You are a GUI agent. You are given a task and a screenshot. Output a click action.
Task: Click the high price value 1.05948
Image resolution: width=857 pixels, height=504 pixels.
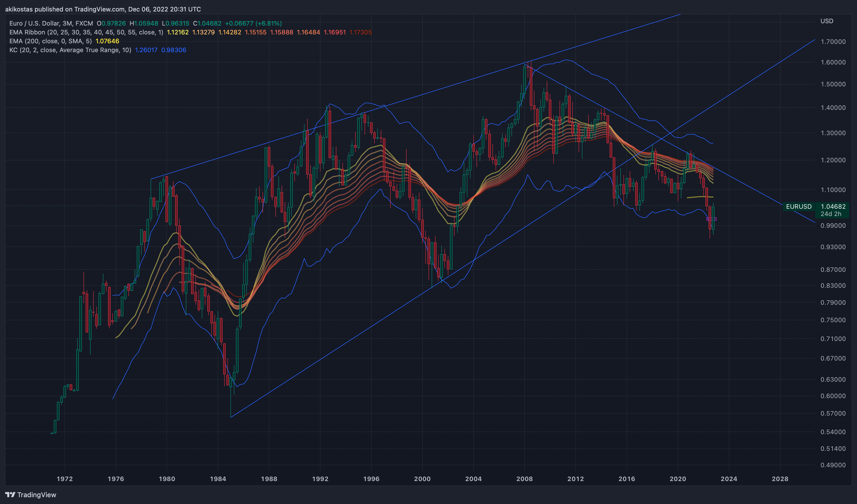[146, 23]
